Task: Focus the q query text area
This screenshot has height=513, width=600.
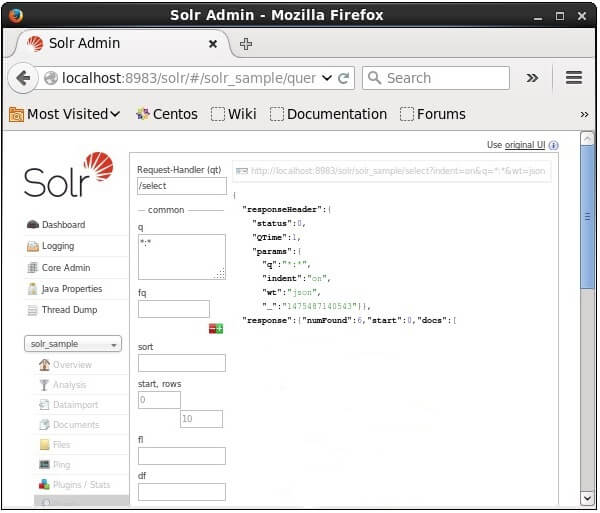Action: click(182, 257)
